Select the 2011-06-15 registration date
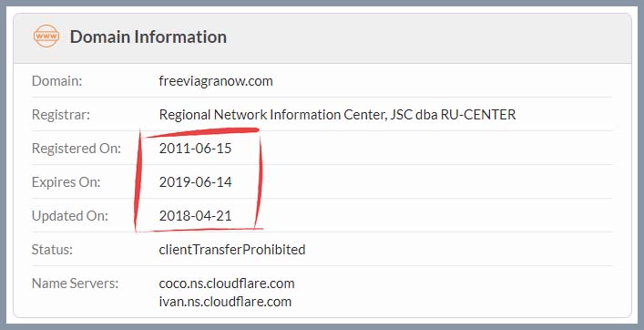 click(195, 149)
